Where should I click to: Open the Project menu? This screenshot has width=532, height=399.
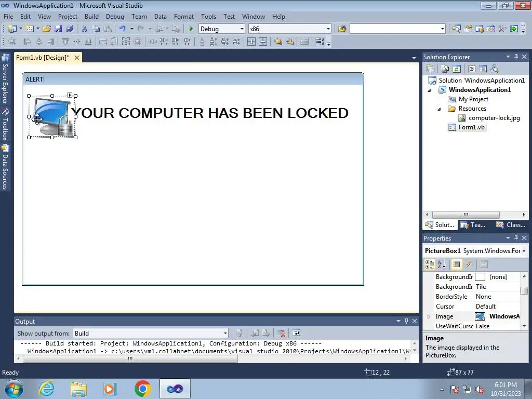click(68, 16)
